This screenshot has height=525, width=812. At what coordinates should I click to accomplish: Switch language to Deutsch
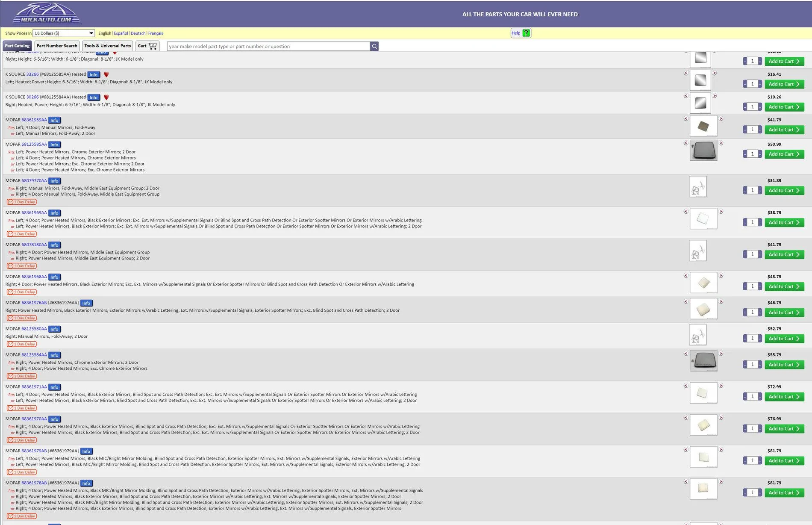tap(138, 33)
